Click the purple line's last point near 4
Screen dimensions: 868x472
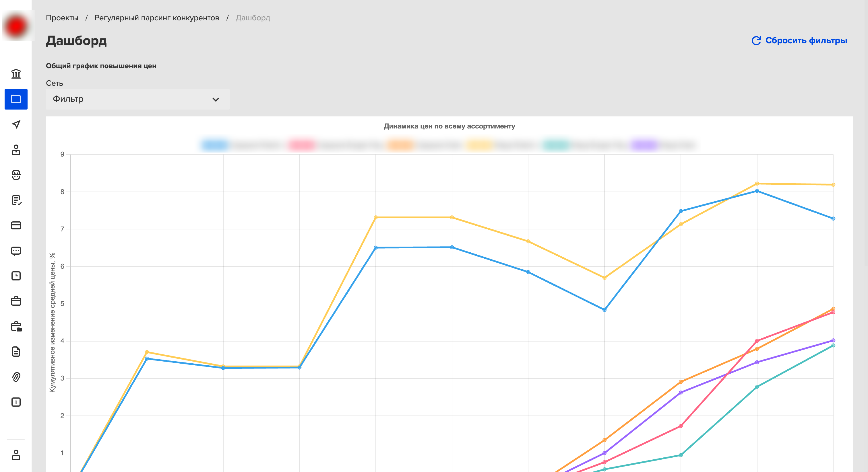(833, 340)
